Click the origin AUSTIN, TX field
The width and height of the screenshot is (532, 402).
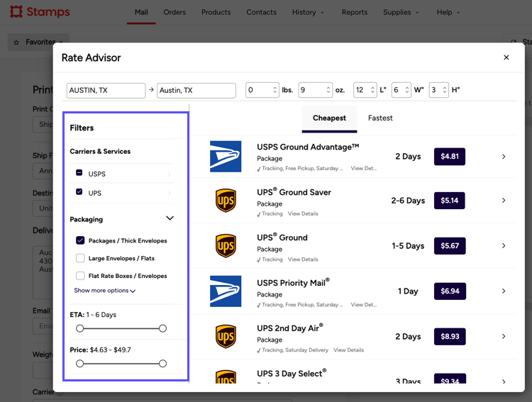point(106,90)
